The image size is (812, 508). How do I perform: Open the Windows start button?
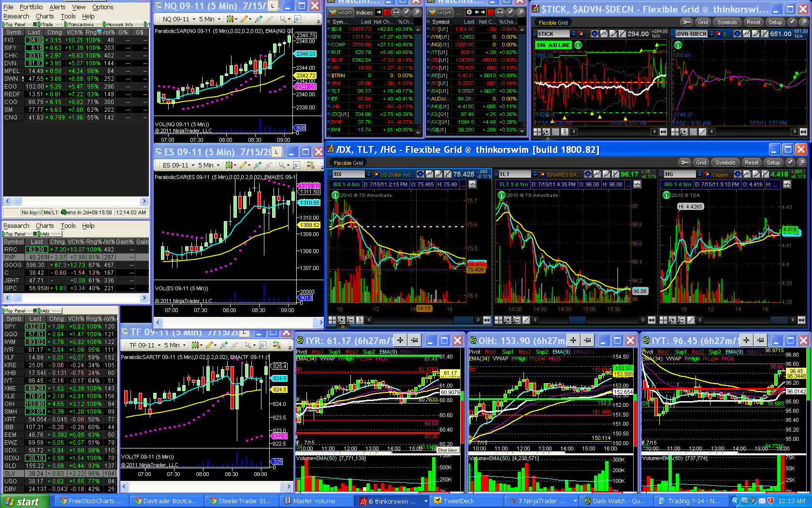25,501
